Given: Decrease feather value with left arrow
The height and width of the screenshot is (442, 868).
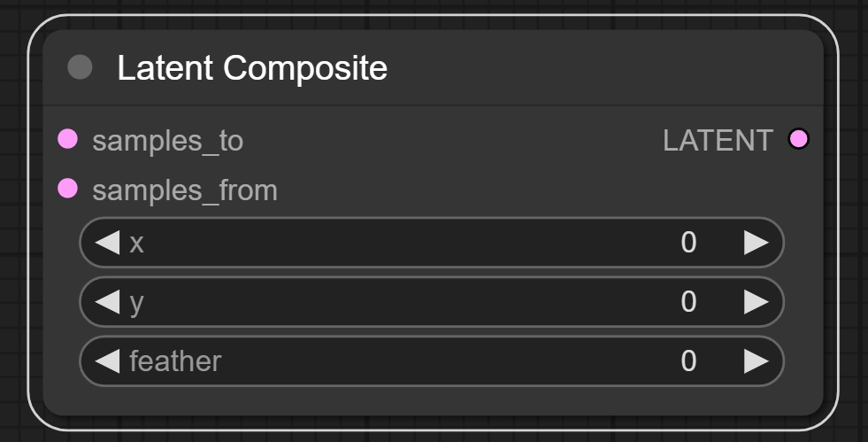Looking at the screenshot, I should coord(107,361).
